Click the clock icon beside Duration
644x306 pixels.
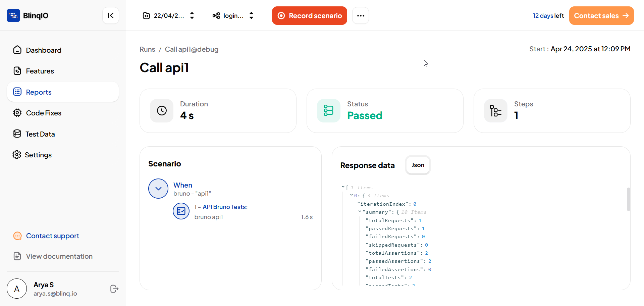[161, 110]
